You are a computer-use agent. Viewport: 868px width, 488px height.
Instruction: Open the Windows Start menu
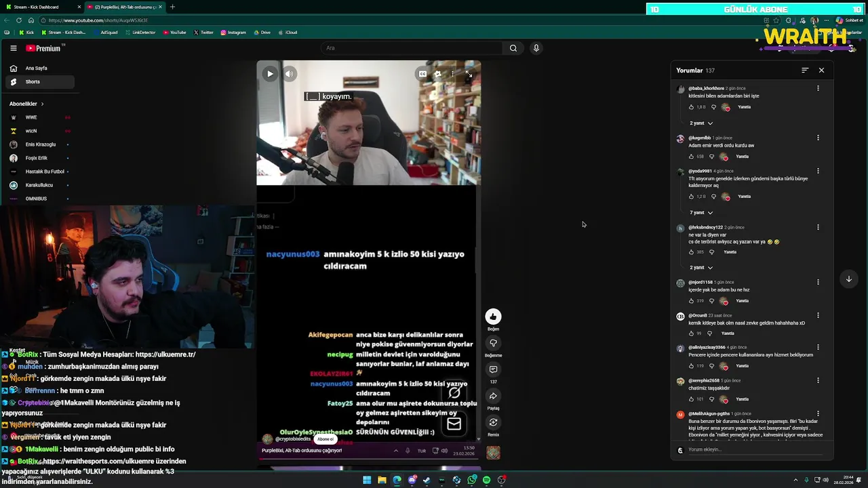367,480
